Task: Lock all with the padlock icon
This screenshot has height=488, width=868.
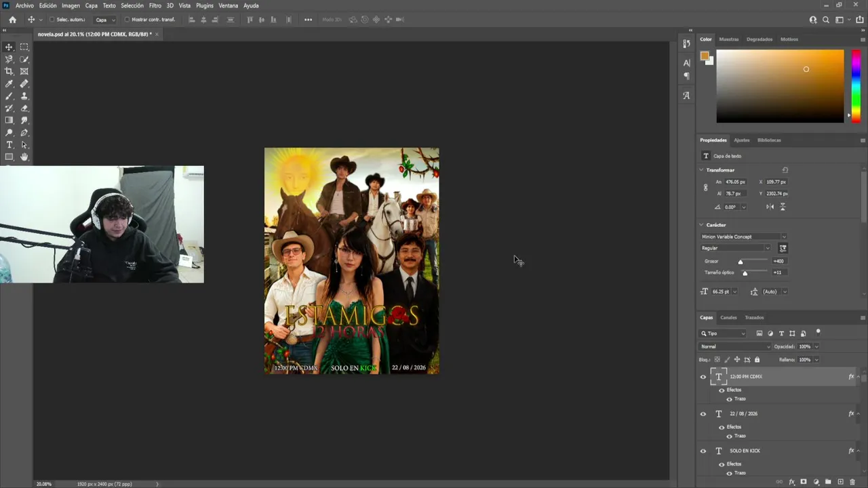Action: (x=757, y=359)
